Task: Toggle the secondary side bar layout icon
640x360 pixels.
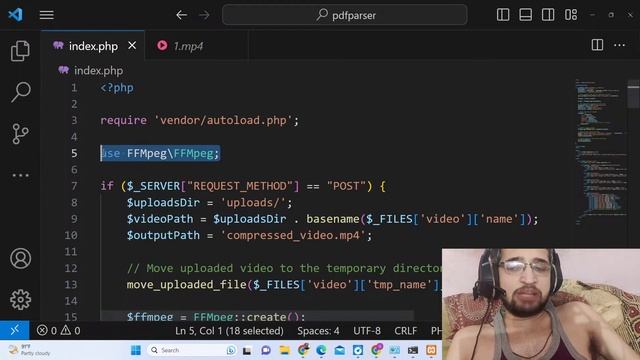Action: click(x=548, y=15)
